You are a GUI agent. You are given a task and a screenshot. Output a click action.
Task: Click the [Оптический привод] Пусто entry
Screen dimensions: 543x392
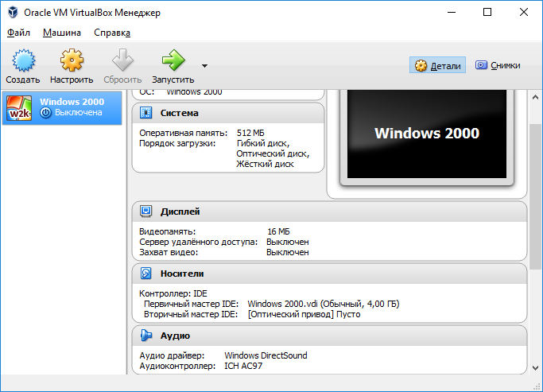pos(304,314)
